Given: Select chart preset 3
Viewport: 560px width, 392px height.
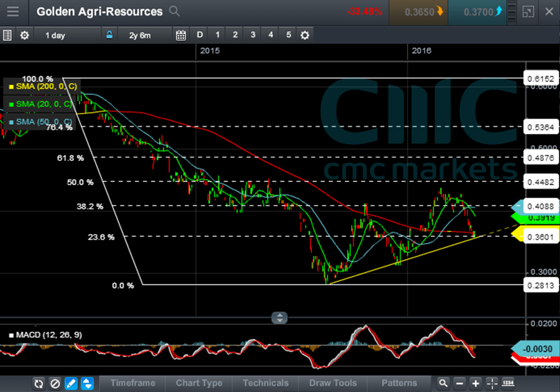Looking at the screenshot, I should click(253, 35).
